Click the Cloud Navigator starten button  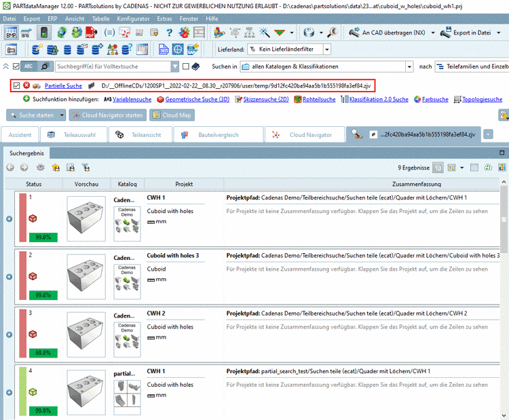tap(108, 115)
